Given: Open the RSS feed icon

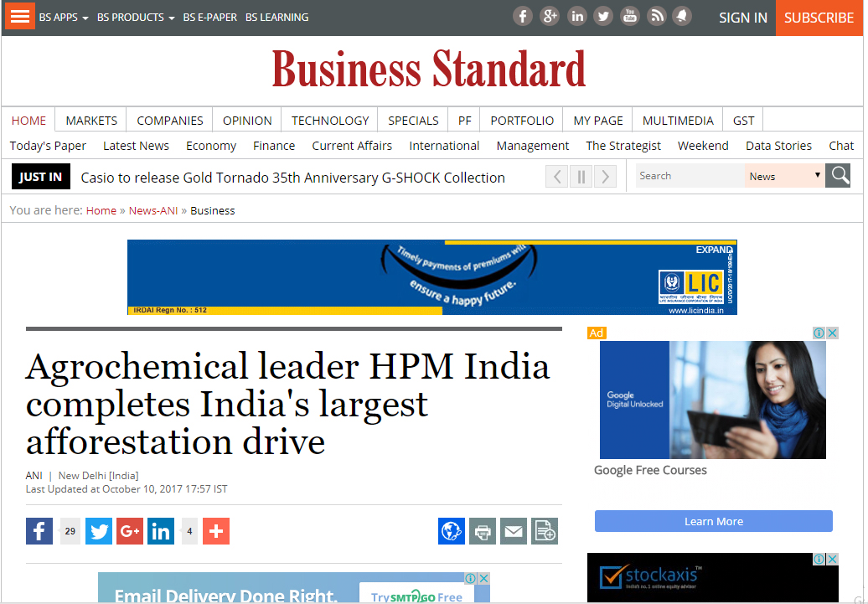Looking at the screenshot, I should pyautogui.click(x=657, y=16).
